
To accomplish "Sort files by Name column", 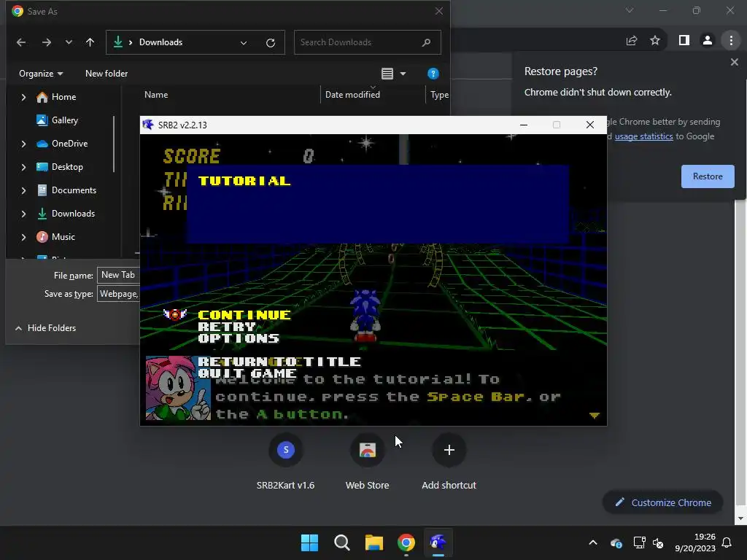I will [x=156, y=95].
